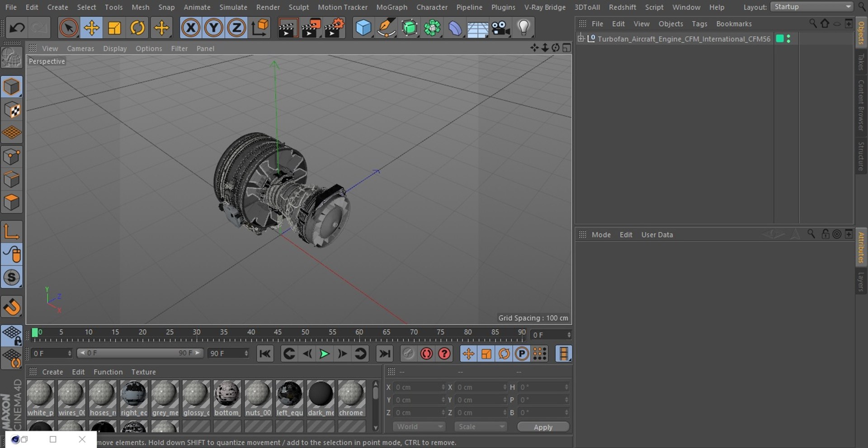Click the search icon at top right
Image resolution: width=868 pixels, height=448 pixels.
pos(862,7)
